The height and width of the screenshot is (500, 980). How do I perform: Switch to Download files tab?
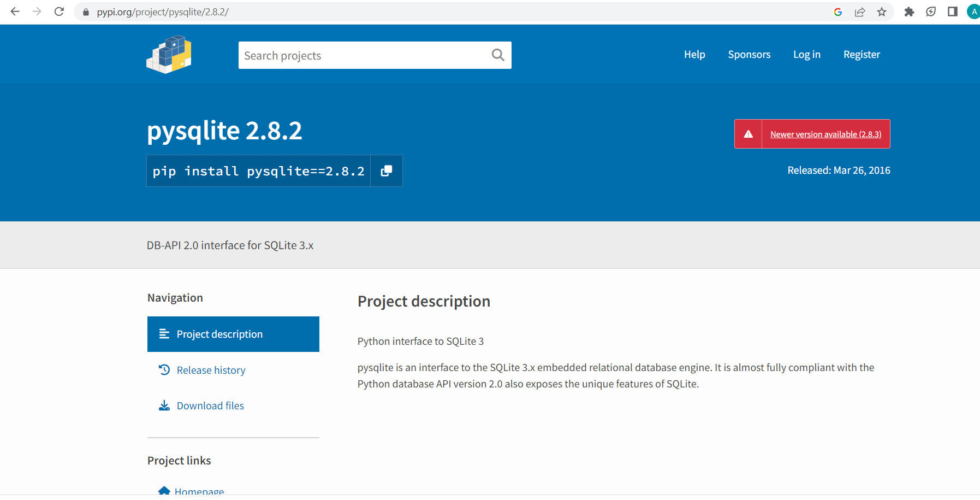point(233,405)
